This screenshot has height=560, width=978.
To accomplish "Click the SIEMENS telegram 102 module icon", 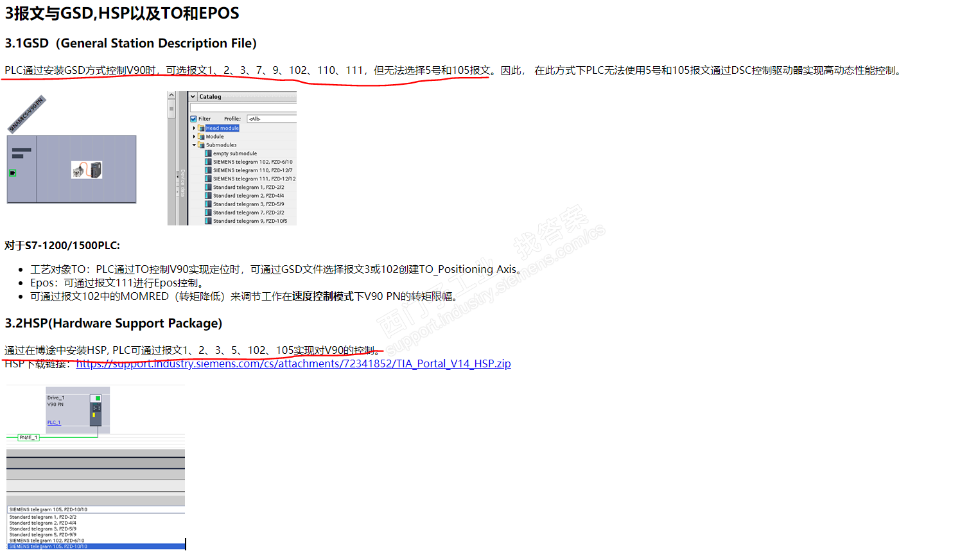I will [x=208, y=162].
